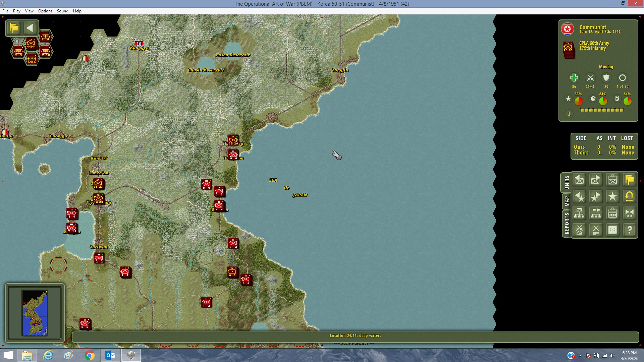Click the star proficiency icon
The width and height of the screenshot is (644, 362).
[x=568, y=99]
